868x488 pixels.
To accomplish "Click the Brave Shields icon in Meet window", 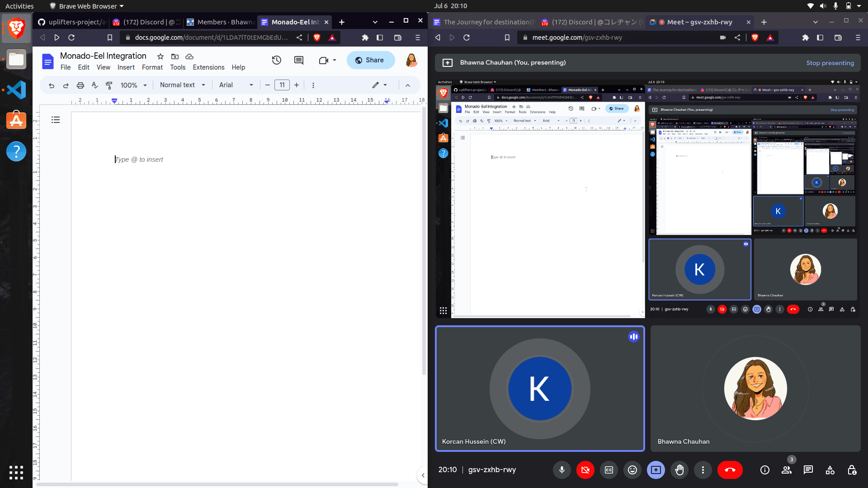I will [x=755, y=38].
